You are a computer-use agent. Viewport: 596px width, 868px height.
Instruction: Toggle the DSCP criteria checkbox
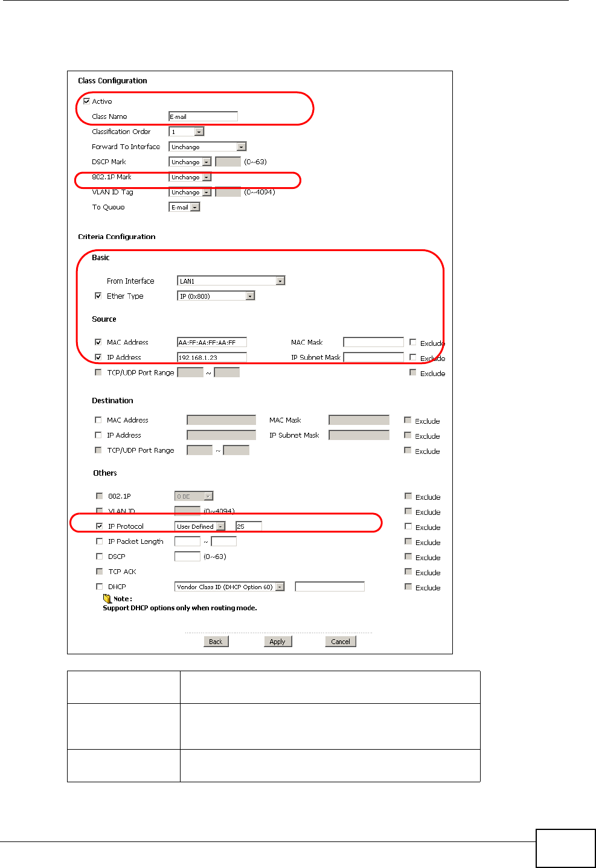pyautogui.click(x=100, y=557)
